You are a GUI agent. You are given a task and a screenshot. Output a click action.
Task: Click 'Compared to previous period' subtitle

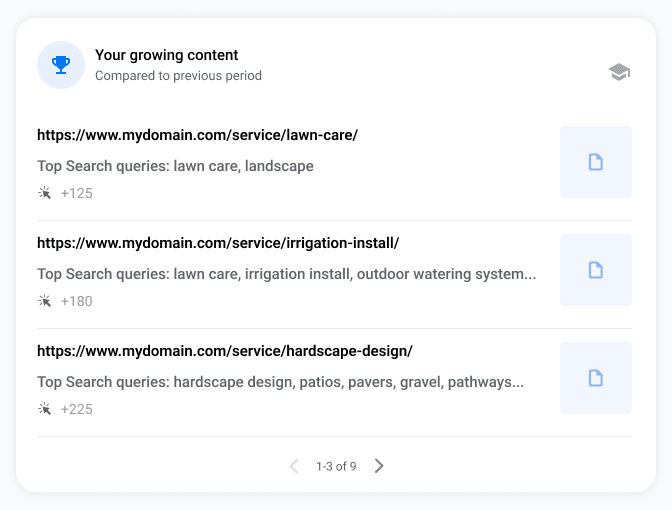pos(178,76)
